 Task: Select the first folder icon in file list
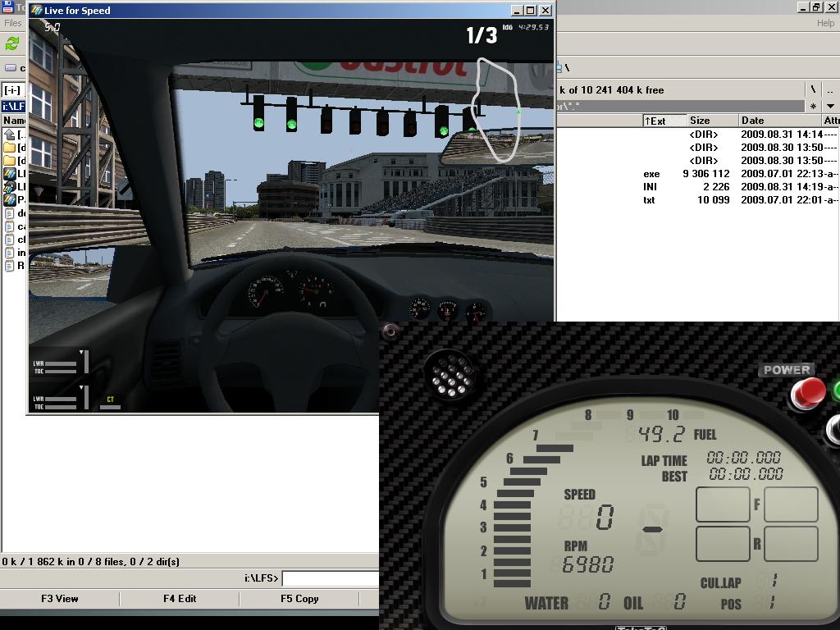[x=10, y=148]
